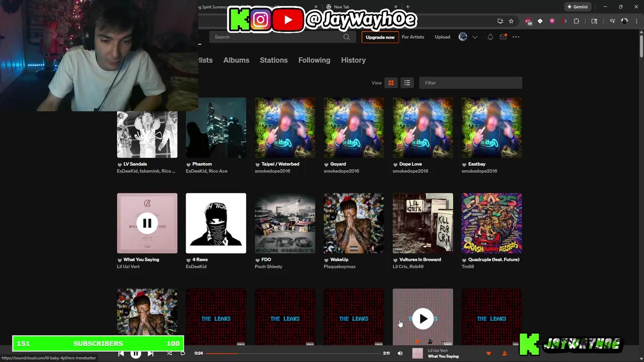This screenshot has height=362, width=644.
Task: Switch to grid view
Action: (x=391, y=83)
